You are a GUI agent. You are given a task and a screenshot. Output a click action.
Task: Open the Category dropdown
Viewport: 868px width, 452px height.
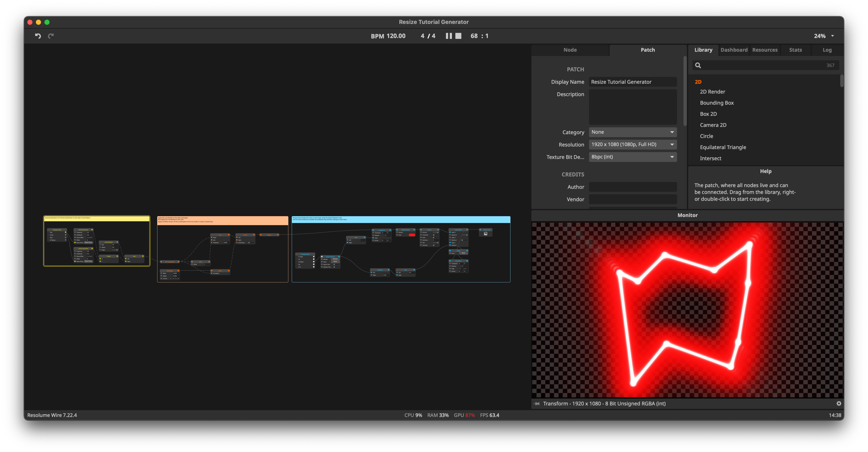pos(633,132)
